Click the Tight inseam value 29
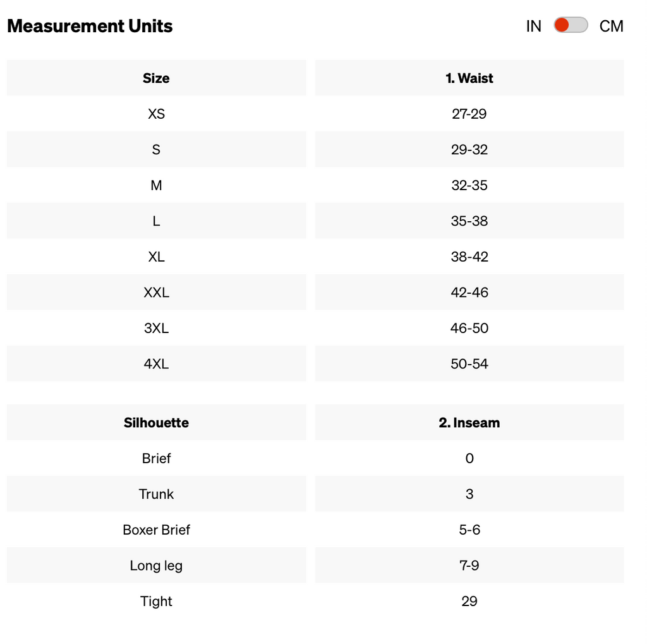Image resolution: width=647 pixels, height=644 pixels. tap(469, 601)
